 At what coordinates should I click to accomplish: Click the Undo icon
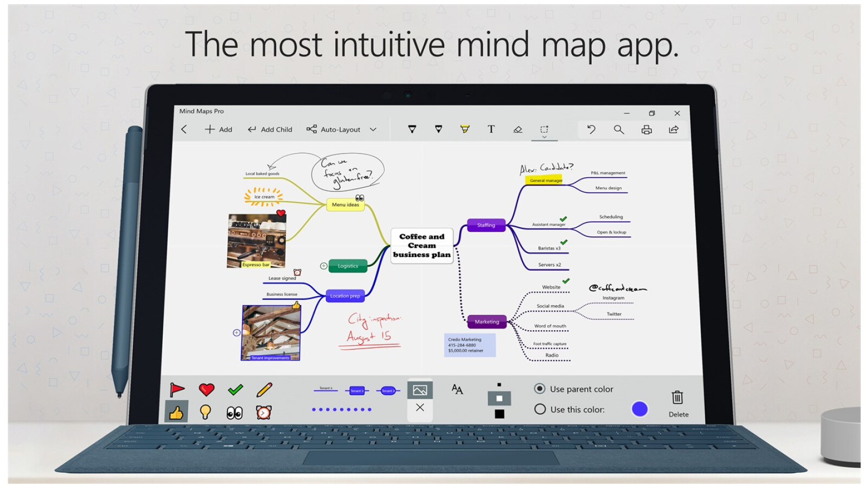click(x=591, y=130)
